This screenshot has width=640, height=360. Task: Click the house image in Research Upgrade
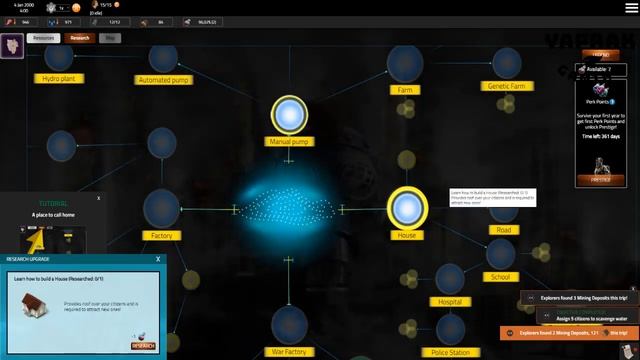point(34,305)
